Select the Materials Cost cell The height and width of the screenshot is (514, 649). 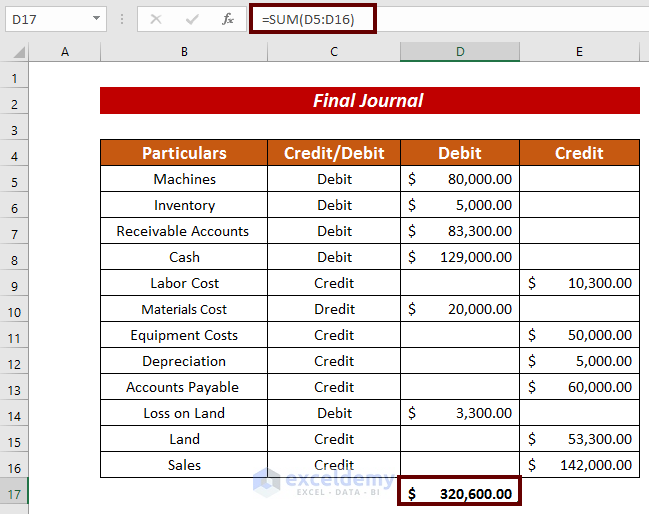coord(184,309)
